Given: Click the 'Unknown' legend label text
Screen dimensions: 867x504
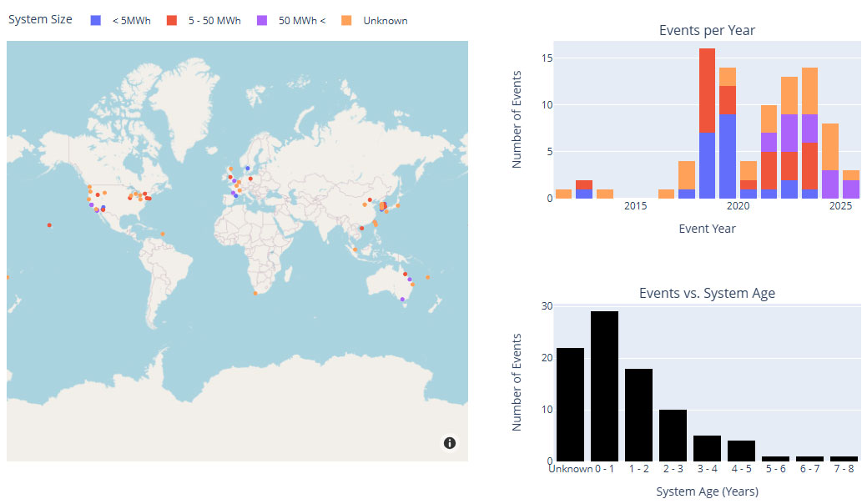Looking at the screenshot, I should point(385,21).
